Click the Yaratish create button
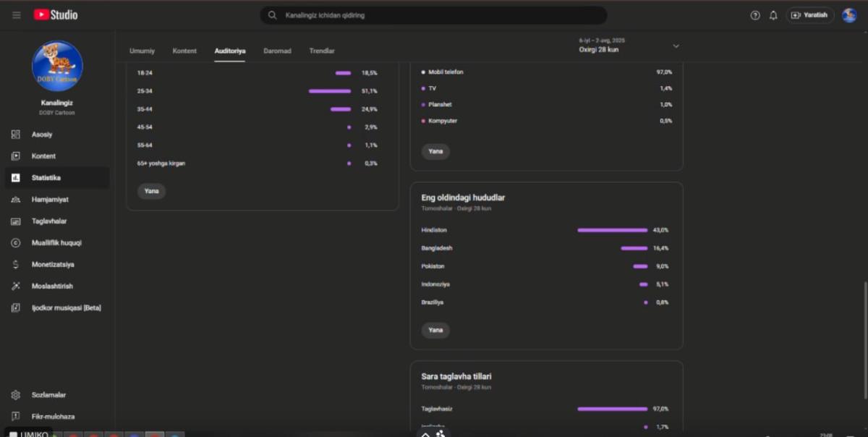 click(x=810, y=15)
